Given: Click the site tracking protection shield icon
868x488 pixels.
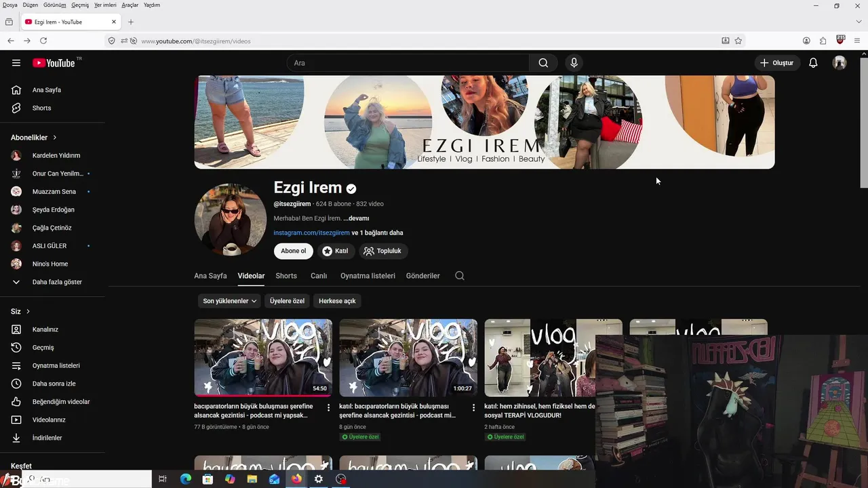Looking at the screenshot, I should coord(112,41).
